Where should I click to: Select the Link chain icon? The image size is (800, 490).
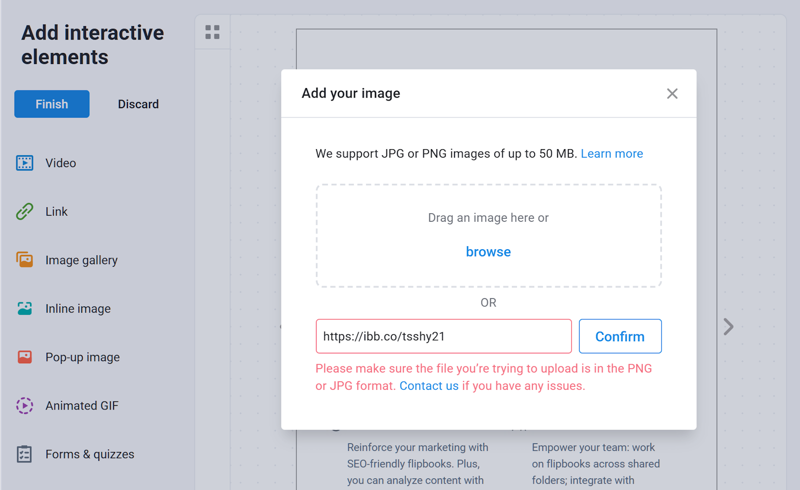click(24, 211)
